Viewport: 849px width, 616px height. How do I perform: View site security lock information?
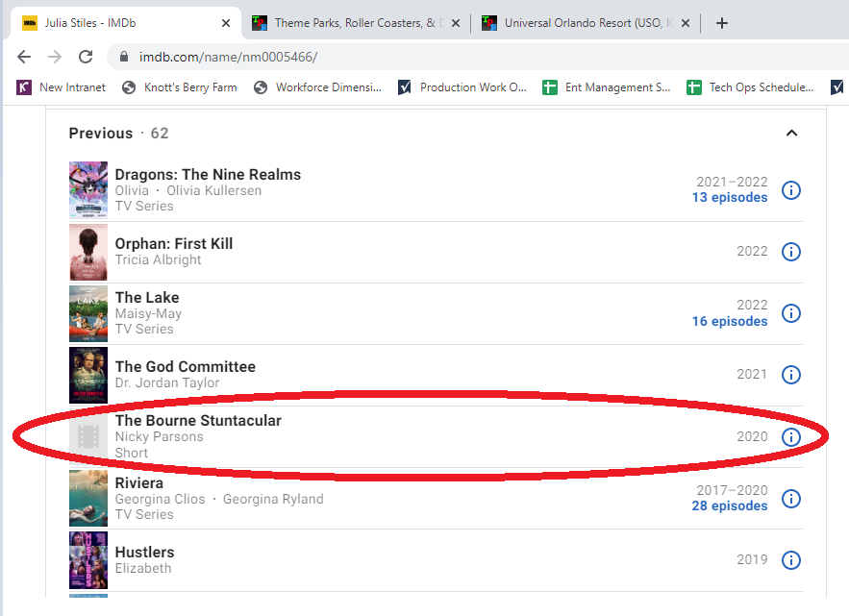(124, 57)
